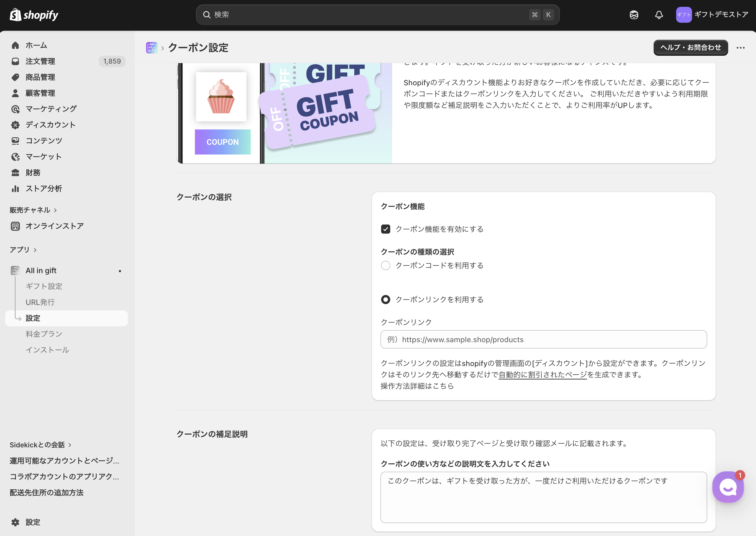Expand the アプリ section chevron

[x=35, y=250]
